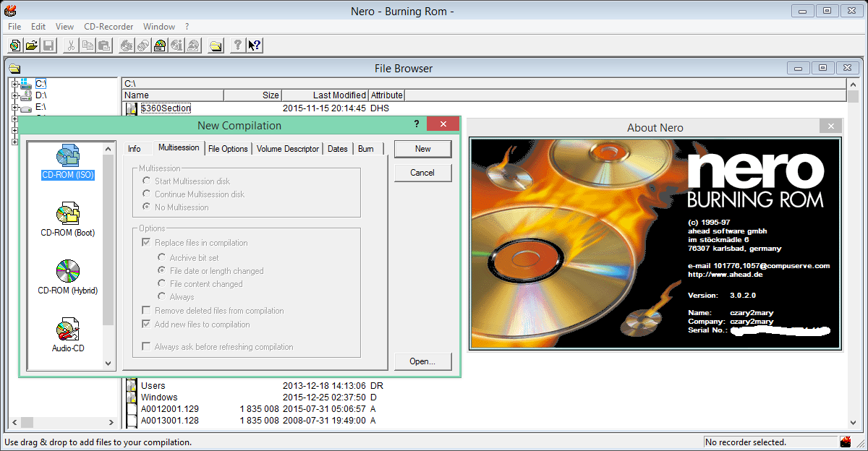Cancel the New Compilation dialog
Image resolution: width=868 pixels, height=451 pixels.
[x=423, y=173]
